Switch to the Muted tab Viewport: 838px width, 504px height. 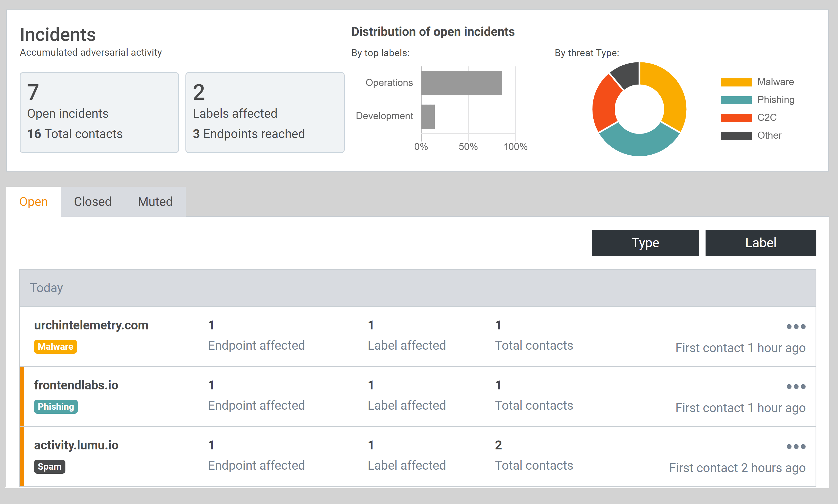coord(155,202)
